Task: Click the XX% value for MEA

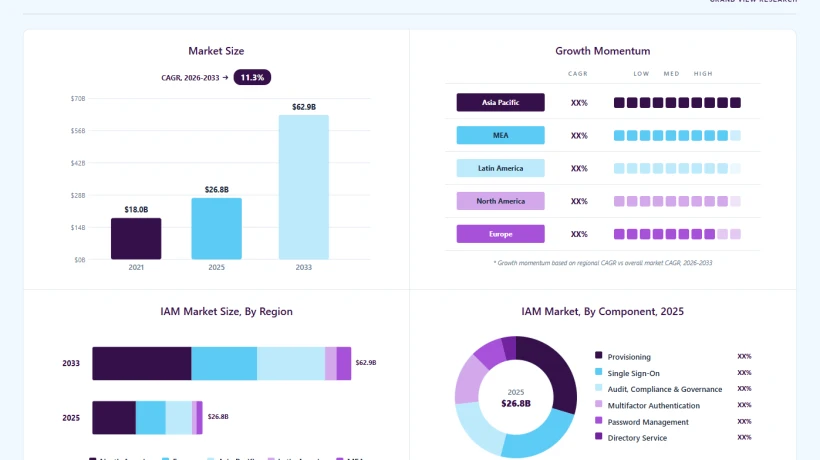Action: pos(579,136)
